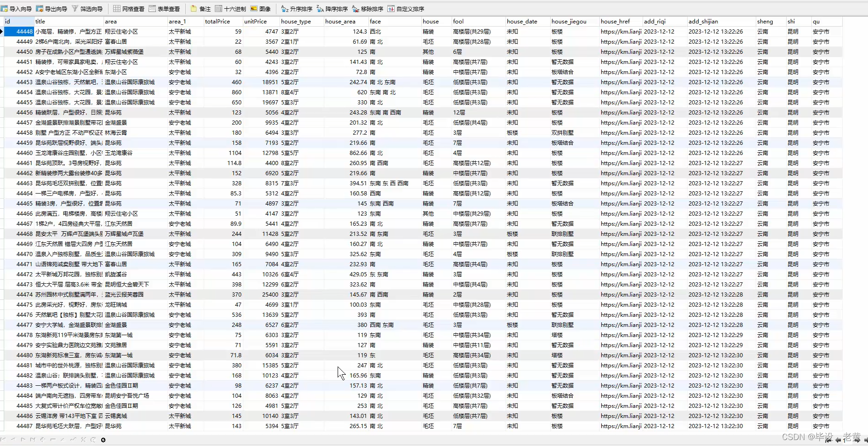Viewport: 868px width, 446px height.
Task: Click house_href link cell in row 44448
Action: (x=621, y=32)
